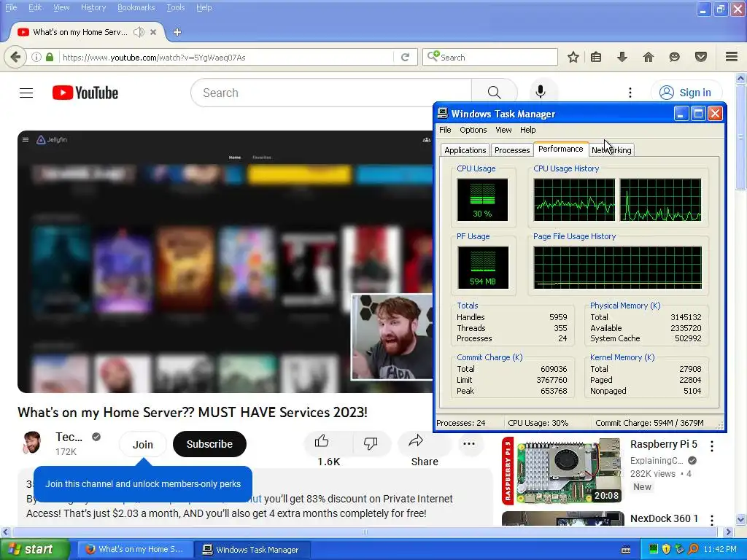Click the YouTube search magnifier button
The height and width of the screenshot is (560, 747).
pos(494,93)
